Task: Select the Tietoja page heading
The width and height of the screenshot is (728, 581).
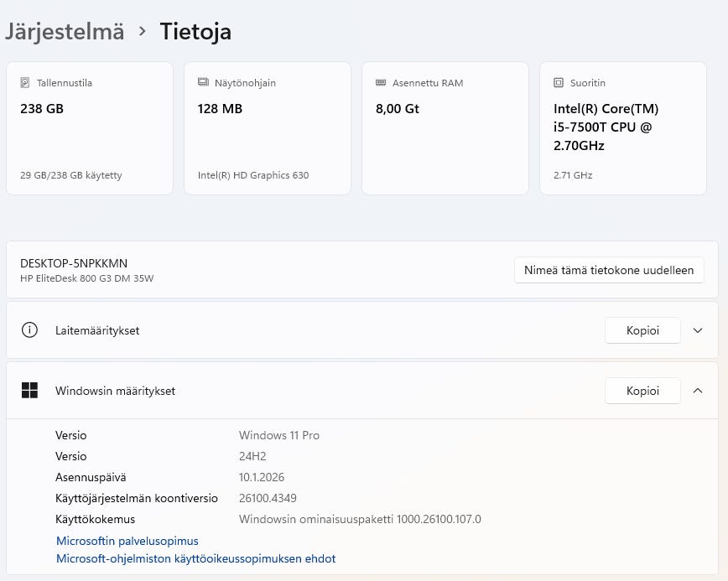Action: click(195, 32)
